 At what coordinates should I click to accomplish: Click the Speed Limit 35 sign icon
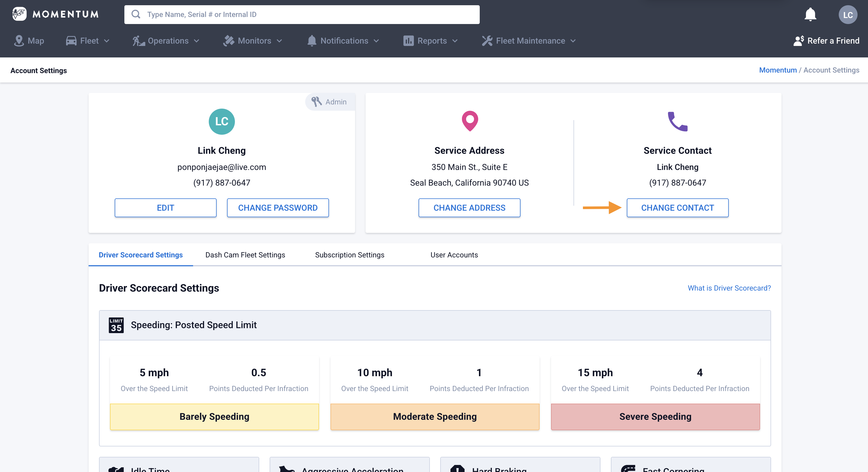click(116, 325)
